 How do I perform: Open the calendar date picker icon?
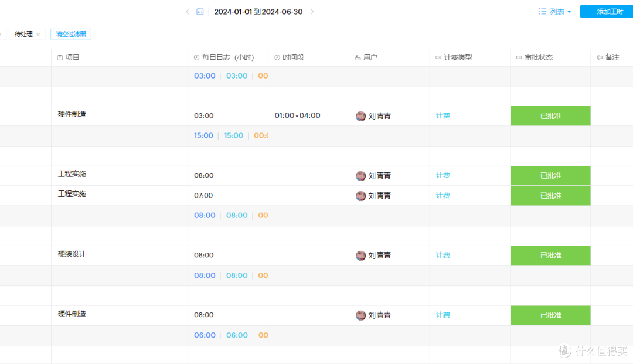point(200,12)
